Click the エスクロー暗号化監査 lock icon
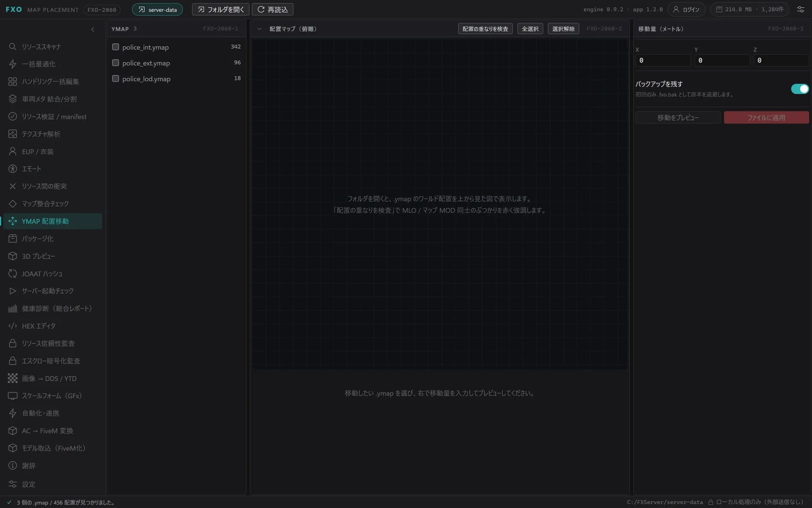 [13, 361]
